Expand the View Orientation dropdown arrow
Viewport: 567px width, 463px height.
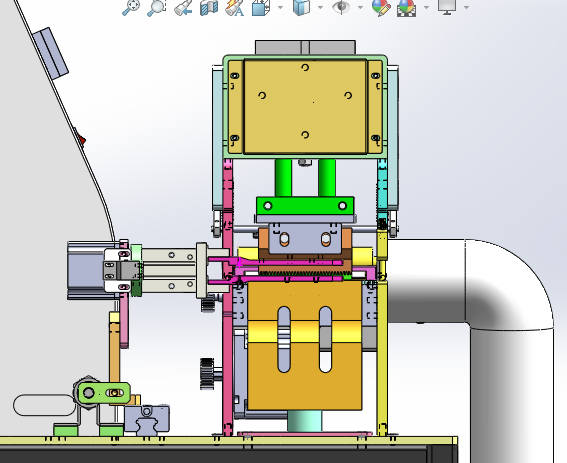[x=281, y=7]
